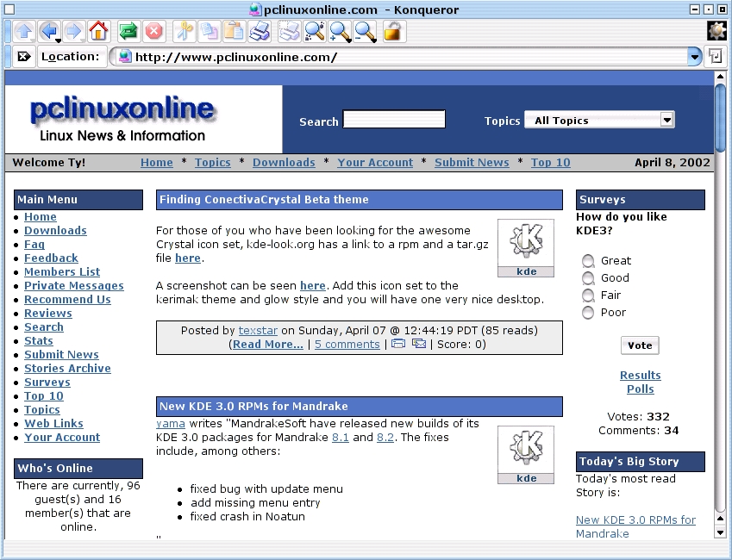Open Recommend Us in Main Menu
This screenshot has width=732, height=560.
(68, 300)
